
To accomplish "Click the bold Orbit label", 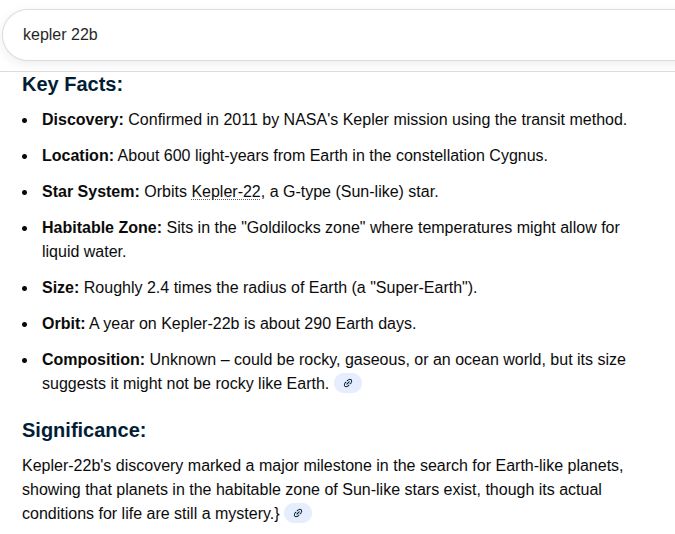I will (63, 323).
